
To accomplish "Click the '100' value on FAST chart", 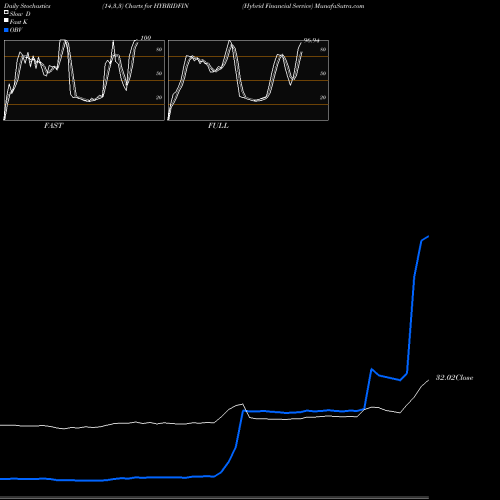I will tap(146, 38).
